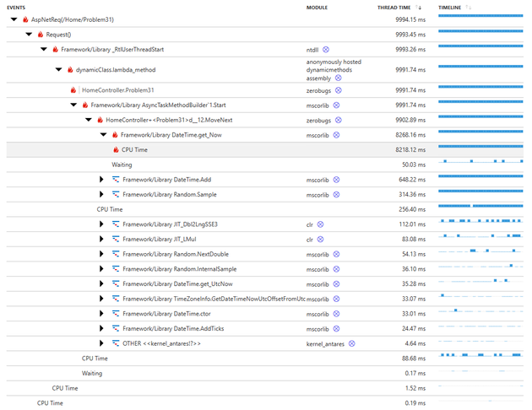Collapse the _RtlUserThreadStart node
532x410 pixels.
44,49
